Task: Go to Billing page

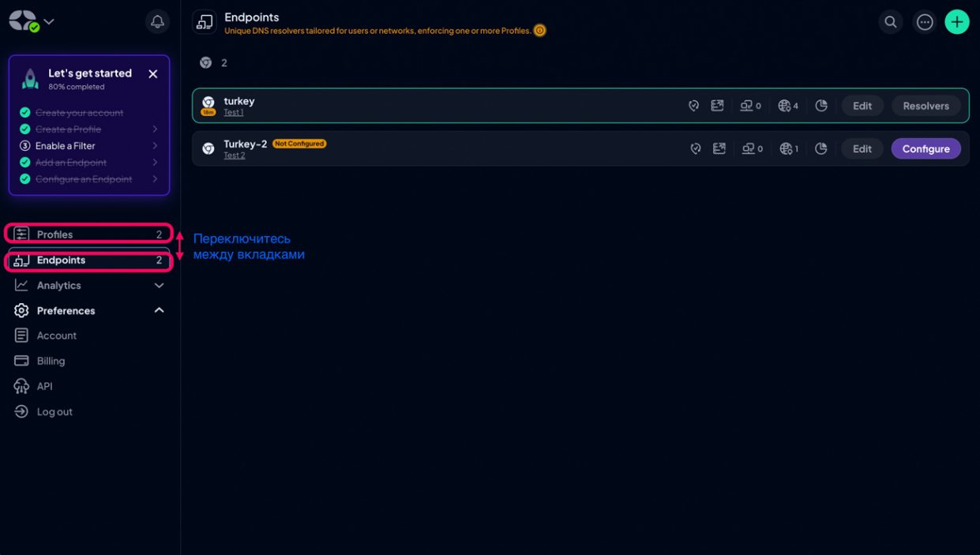Action: [x=51, y=361]
